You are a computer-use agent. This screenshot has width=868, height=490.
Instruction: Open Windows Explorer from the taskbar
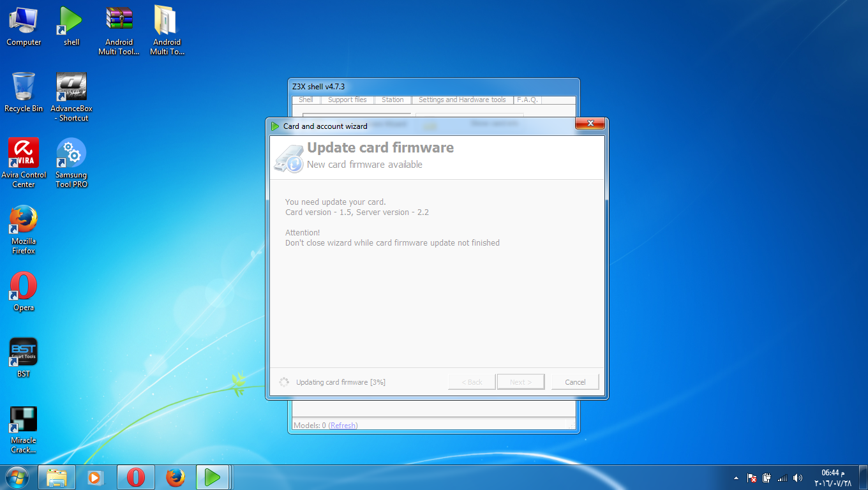pos(57,477)
